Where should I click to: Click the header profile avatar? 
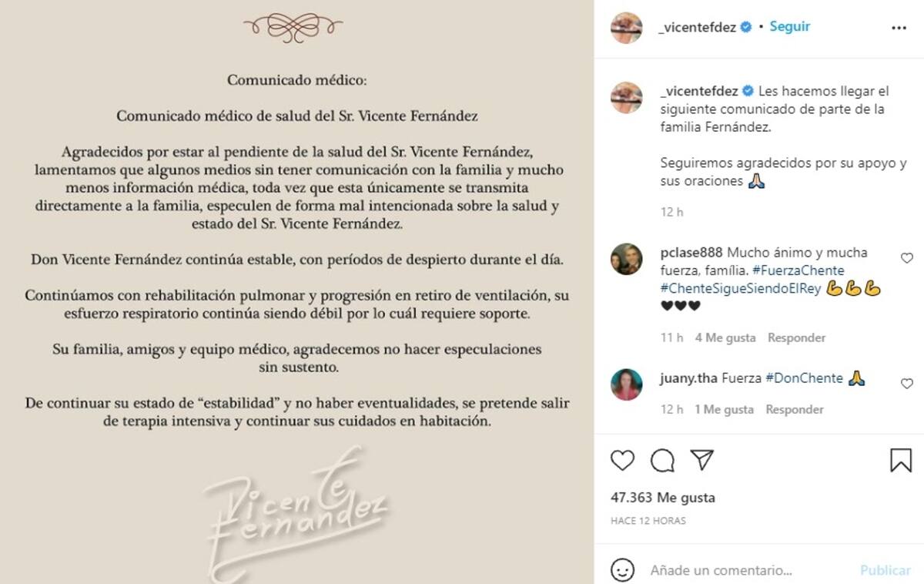627,28
